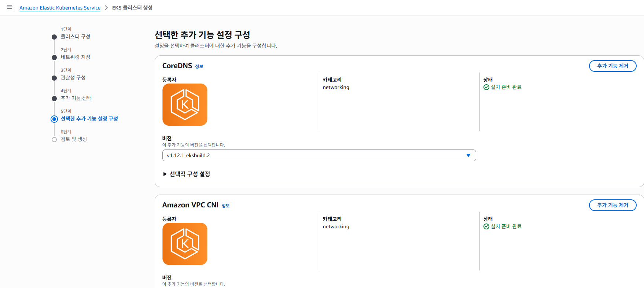Screen dimensions: 644x288
Task: Go to step 3 관찰성 구성
Action: (x=73, y=78)
